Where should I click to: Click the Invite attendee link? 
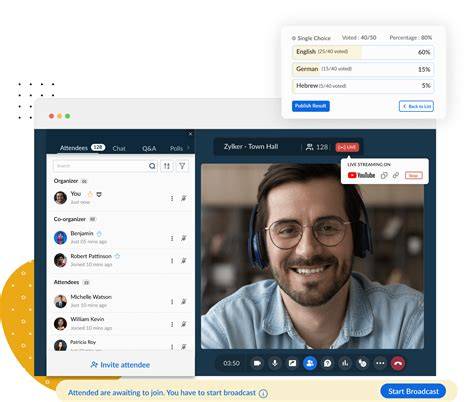tap(120, 365)
